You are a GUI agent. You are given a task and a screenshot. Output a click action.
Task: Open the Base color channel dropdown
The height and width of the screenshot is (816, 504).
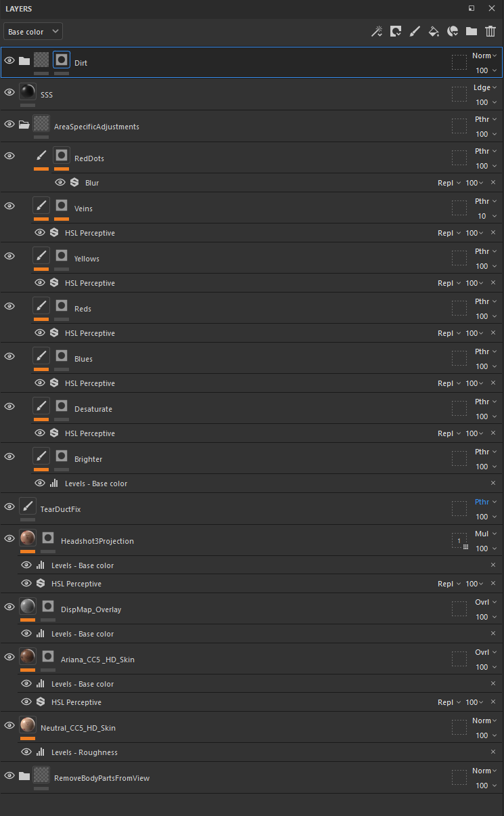[33, 32]
